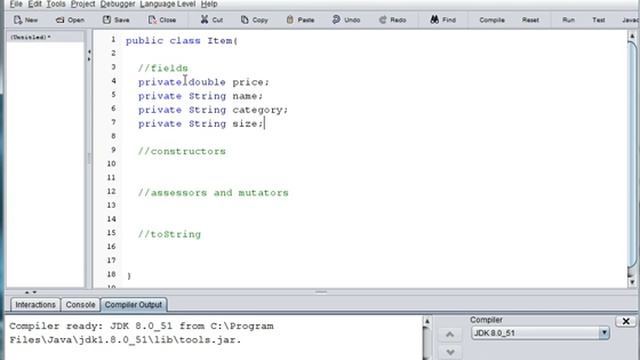Click the Reset toolbar button

pyautogui.click(x=530, y=20)
